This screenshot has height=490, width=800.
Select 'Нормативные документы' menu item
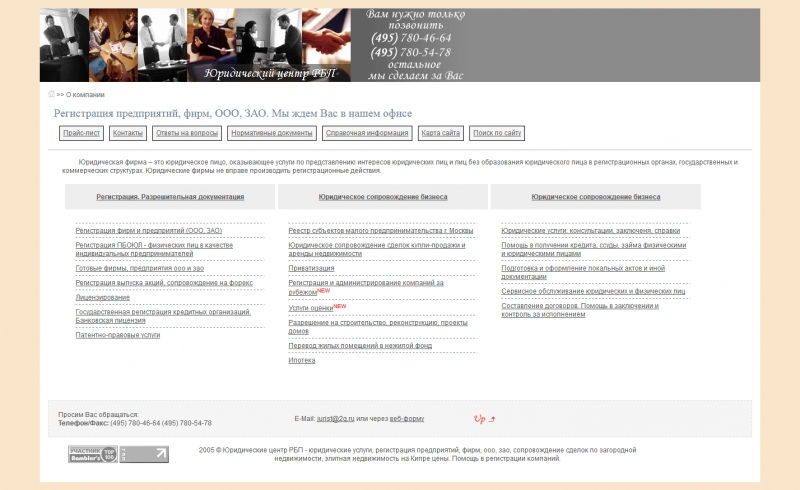pos(271,133)
